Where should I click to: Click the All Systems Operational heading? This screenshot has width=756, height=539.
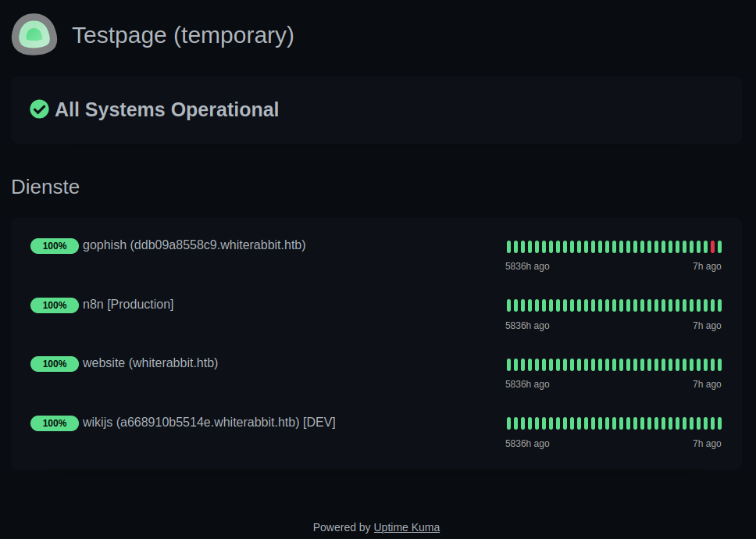[x=166, y=109]
